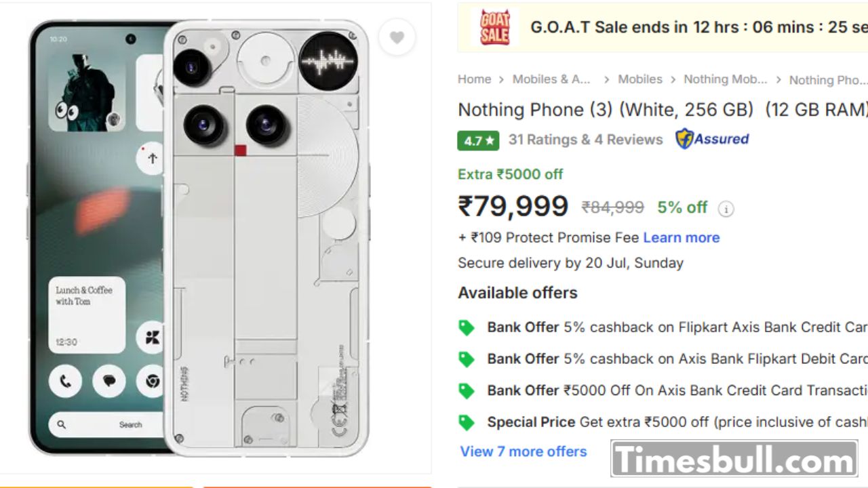Click the wishlist heart icon
The width and height of the screenshot is (868, 488).
tap(397, 38)
